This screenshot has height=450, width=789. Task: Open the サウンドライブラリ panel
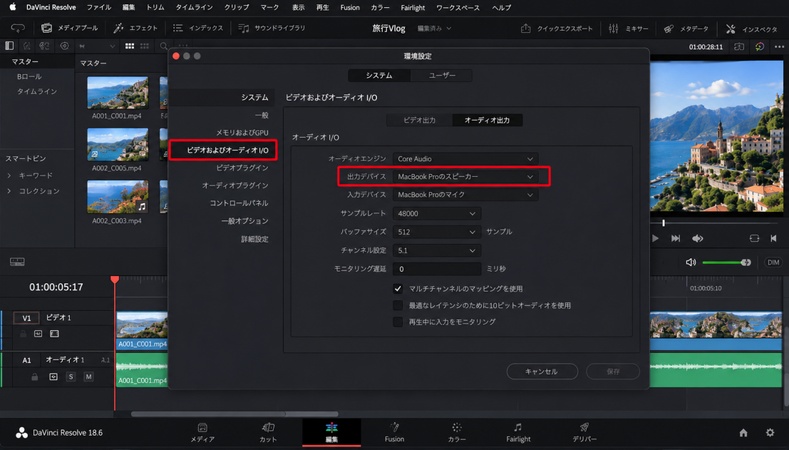[x=272, y=28]
